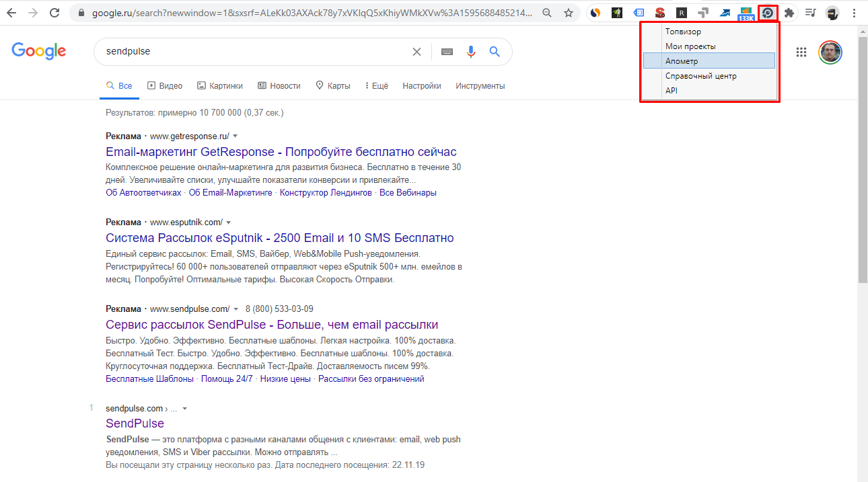Open Низкие цены sitelink

285,379
